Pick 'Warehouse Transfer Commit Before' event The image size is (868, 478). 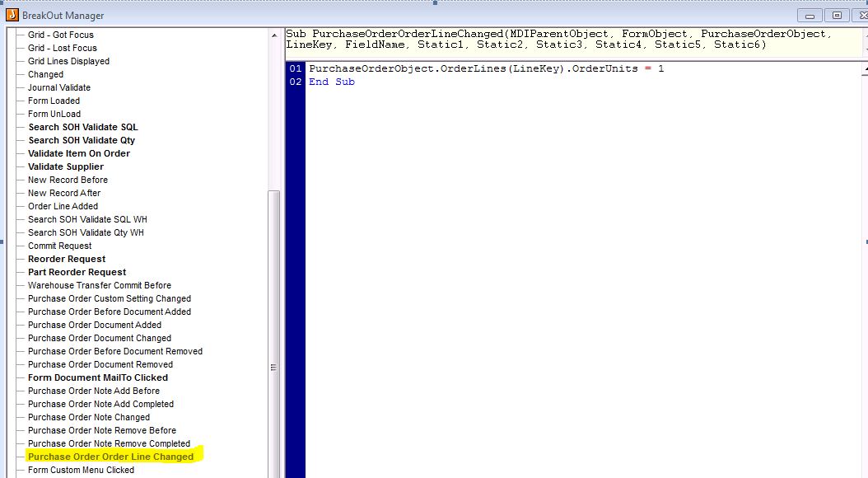point(99,285)
